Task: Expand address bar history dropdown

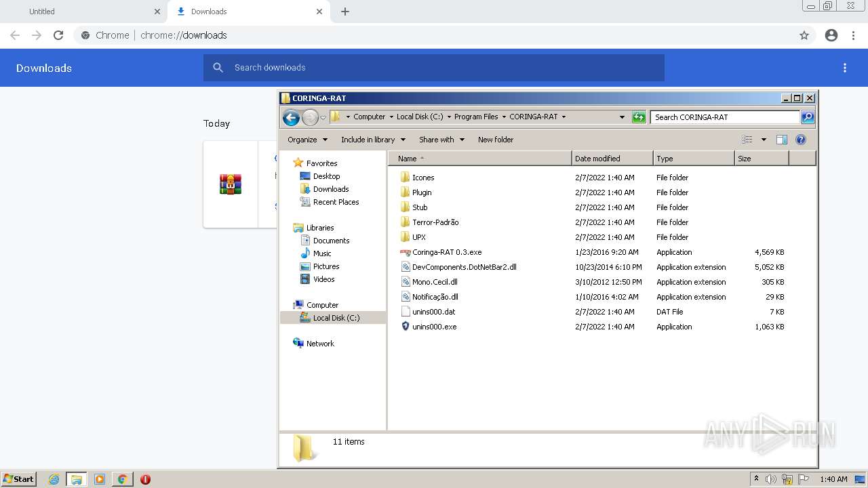Action: click(622, 117)
